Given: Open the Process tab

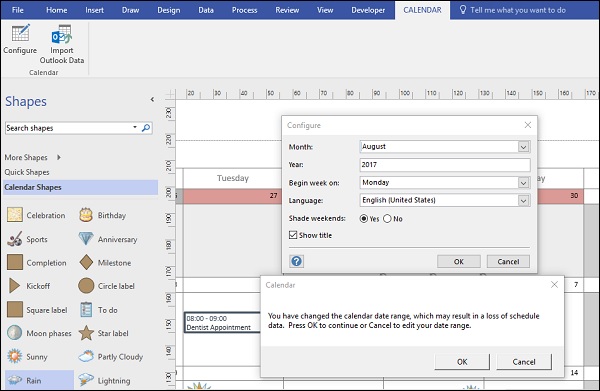Looking at the screenshot, I should [245, 10].
